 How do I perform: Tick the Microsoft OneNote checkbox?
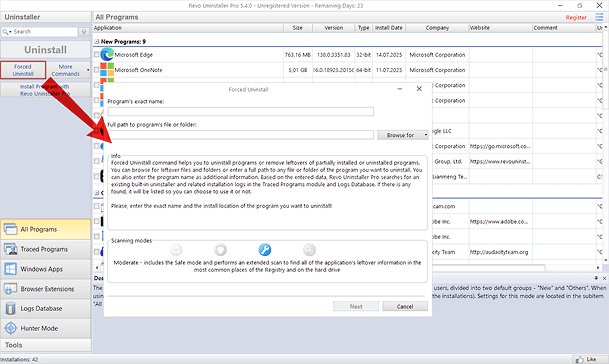[x=97, y=70]
